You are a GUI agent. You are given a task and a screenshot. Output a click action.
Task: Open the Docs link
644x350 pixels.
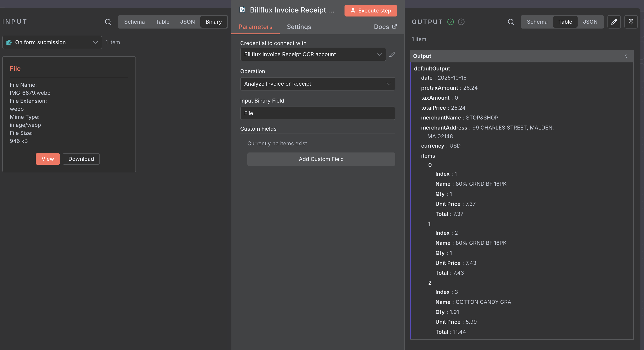(x=385, y=27)
